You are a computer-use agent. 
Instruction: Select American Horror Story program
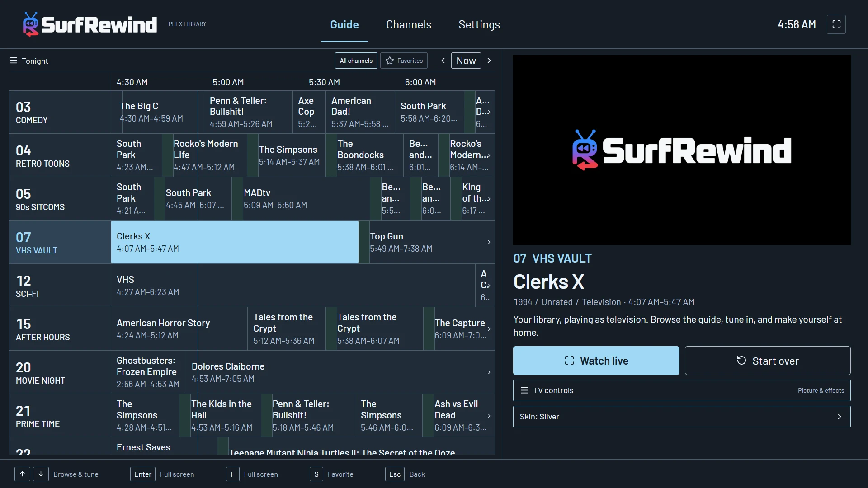(179, 329)
